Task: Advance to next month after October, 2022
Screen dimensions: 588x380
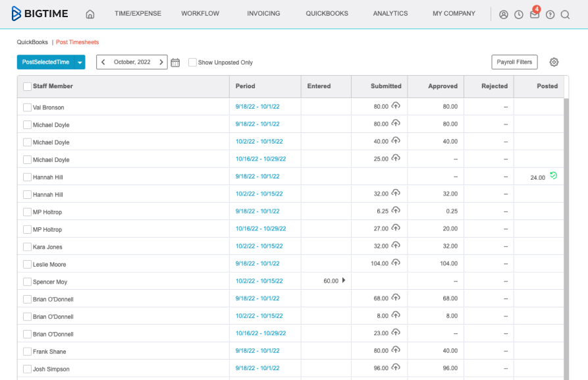Action: tap(161, 62)
